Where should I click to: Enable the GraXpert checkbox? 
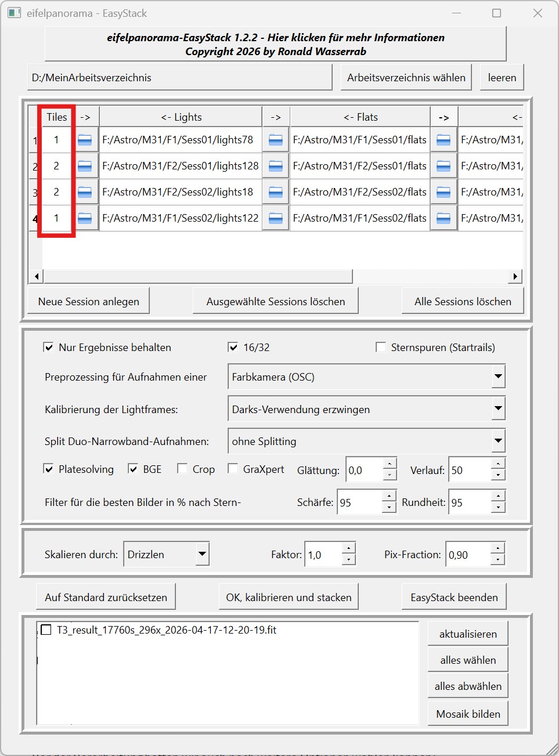click(233, 469)
